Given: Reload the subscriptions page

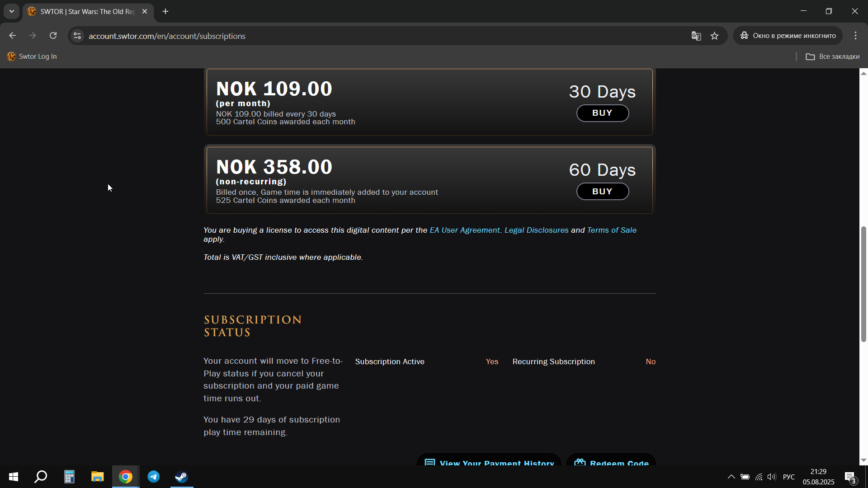Looking at the screenshot, I should (x=53, y=36).
